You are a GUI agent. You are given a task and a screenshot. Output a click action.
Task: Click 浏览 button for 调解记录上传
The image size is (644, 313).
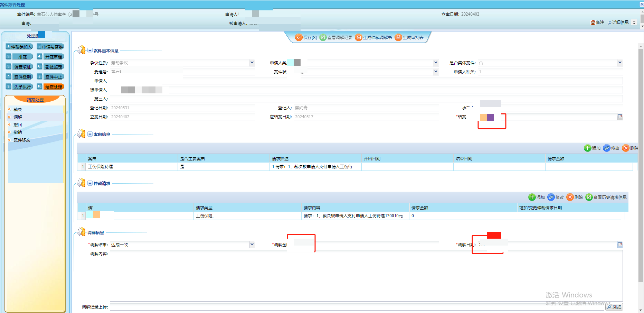pos(614,307)
